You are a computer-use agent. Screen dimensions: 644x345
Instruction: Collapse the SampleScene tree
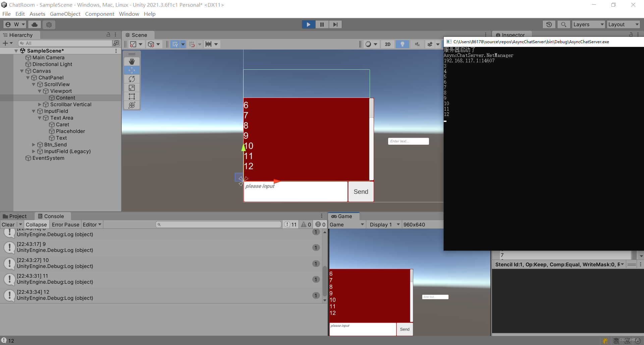point(16,51)
